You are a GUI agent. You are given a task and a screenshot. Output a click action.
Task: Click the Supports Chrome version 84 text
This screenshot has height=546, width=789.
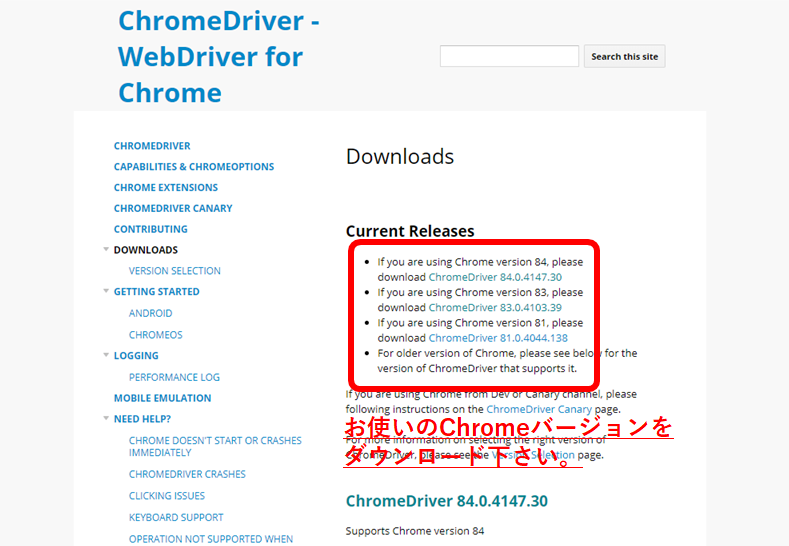pyautogui.click(x=415, y=531)
